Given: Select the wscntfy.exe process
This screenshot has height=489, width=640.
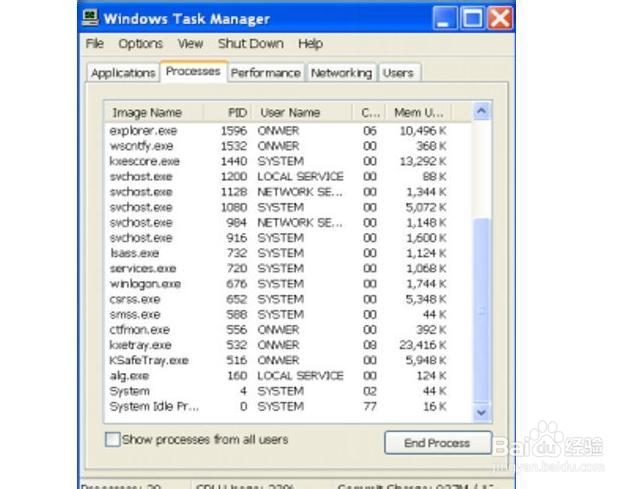Looking at the screenshot, I should click(x=288, y=146).
